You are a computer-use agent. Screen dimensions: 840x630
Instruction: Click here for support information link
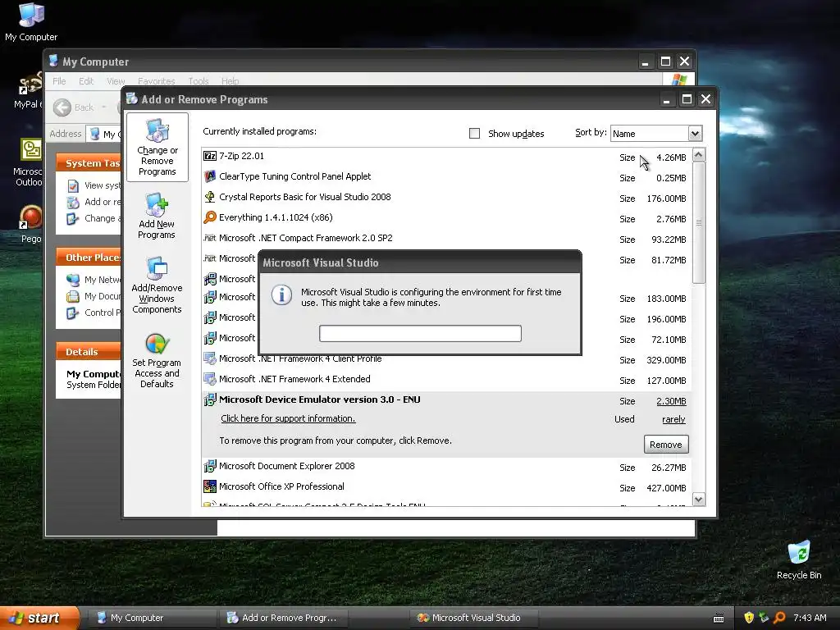[288, 418]
